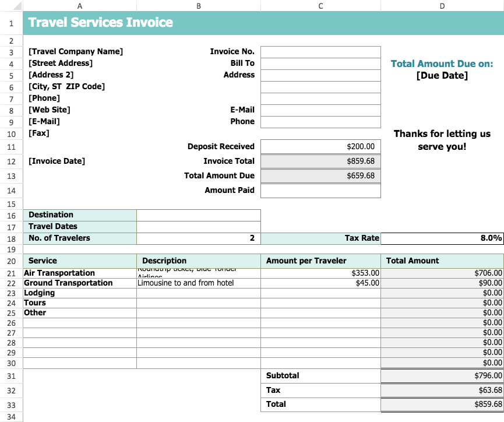This screenshot has width=504, height=422.
Task: Click the select-all corner triangle
Action: pyautogui.click(x=17, y=6)
